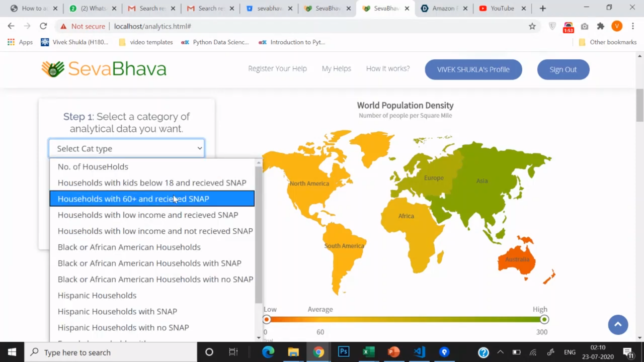The image size is (644, 362).
Task: Open the Chrome three-dot menu
Action: [x=633, y=26]
